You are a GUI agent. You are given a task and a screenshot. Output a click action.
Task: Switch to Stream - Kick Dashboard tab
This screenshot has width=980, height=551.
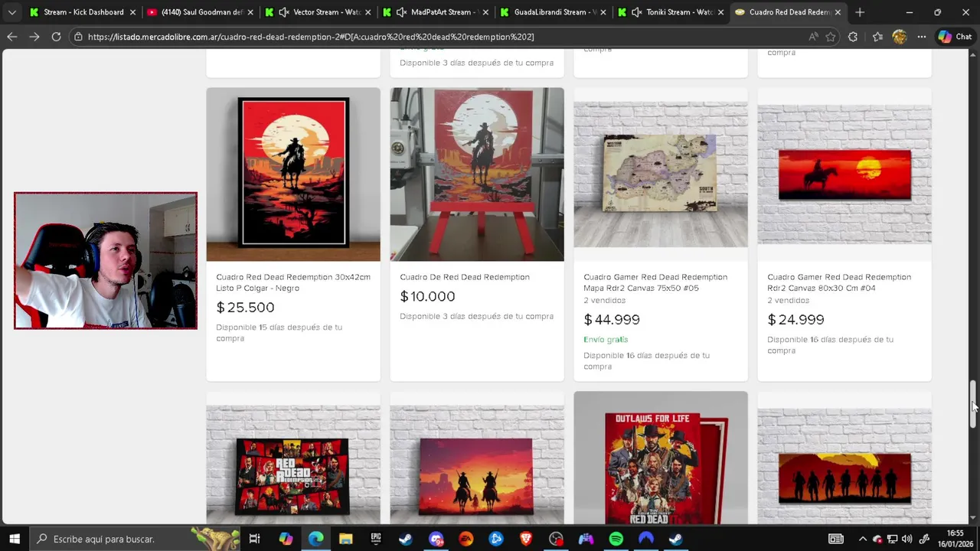[x=83, y=12]
